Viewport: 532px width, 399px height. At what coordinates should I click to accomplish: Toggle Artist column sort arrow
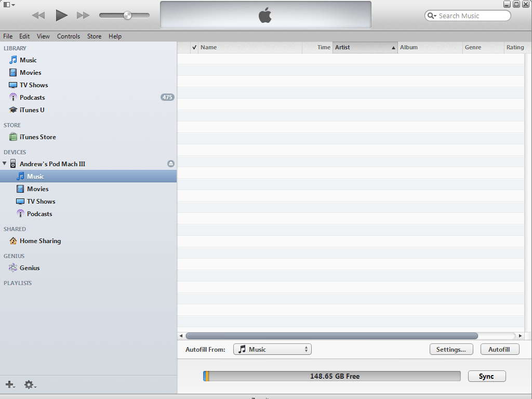(394, 48)
